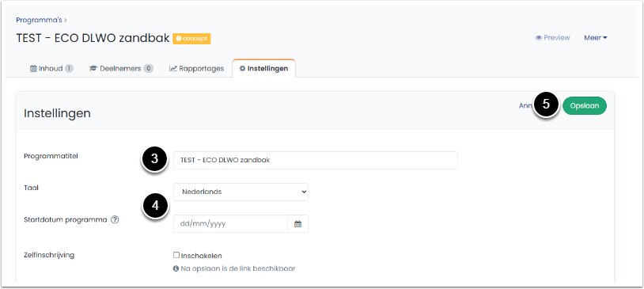Click the calendar icon beside the start date field
This screenshot has height=289, width=644.
click(x=298, y=224)
